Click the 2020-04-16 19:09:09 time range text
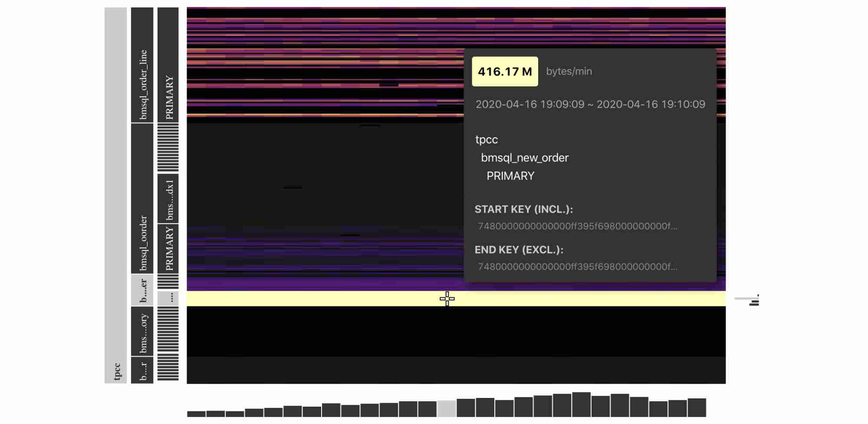Image resolution: width=868 pixels, height=424 pixels. point(590,104)
